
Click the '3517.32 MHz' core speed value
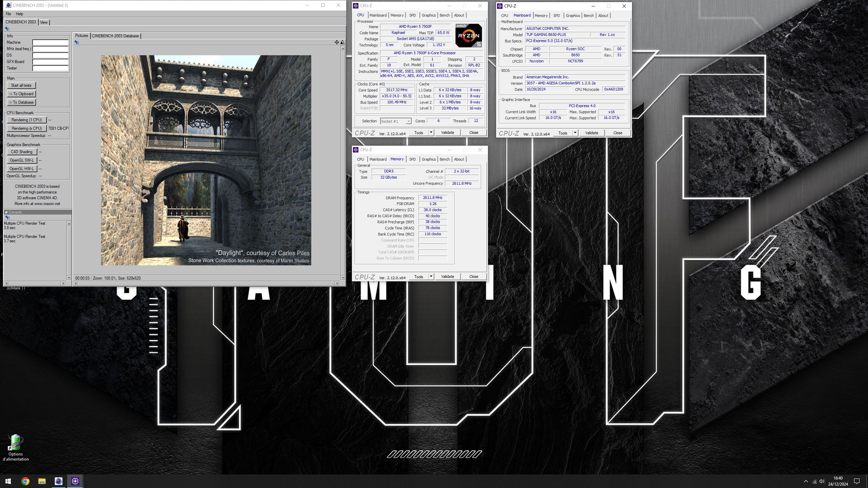[x=397, y=90]
